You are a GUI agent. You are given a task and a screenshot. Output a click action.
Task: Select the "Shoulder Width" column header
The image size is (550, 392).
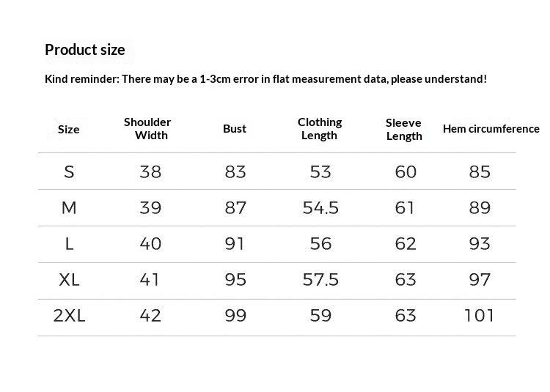(147, 129)
